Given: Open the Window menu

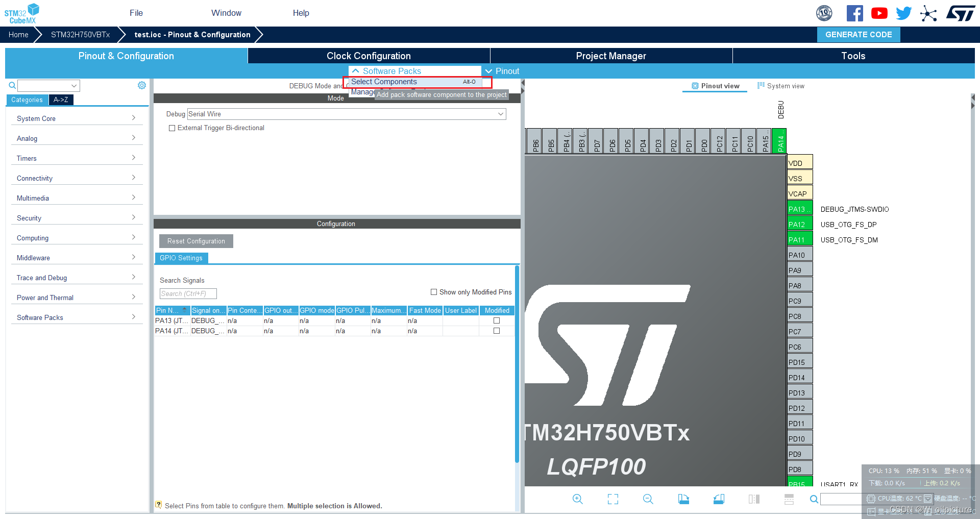Looking at the screenshot, I should [x=227, y=13].
